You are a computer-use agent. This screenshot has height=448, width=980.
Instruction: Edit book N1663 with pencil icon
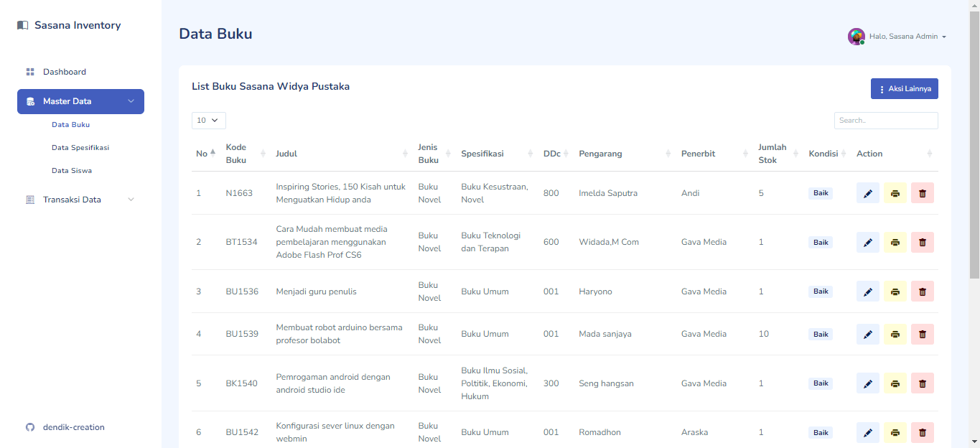pos(868,193)
